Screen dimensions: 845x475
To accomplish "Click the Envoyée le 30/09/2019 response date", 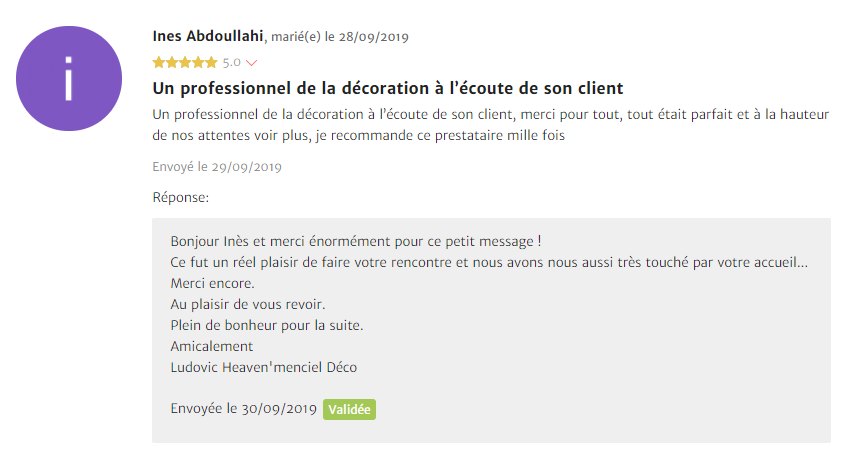I will (244, 409).
